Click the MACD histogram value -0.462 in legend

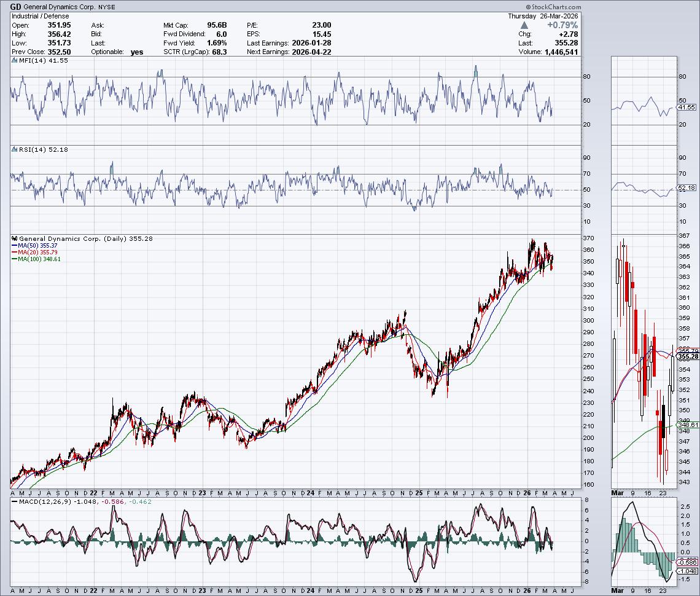[140, 502]
